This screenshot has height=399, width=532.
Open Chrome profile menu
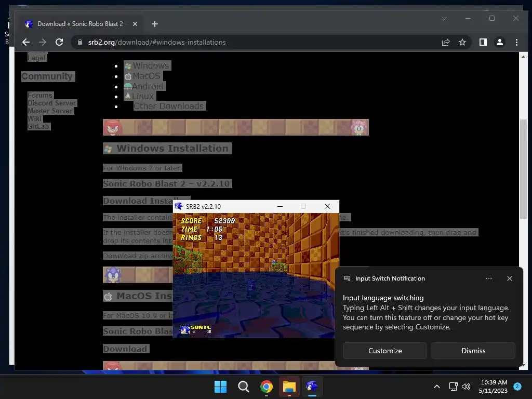pyautogui.click(x=499, y=42)
